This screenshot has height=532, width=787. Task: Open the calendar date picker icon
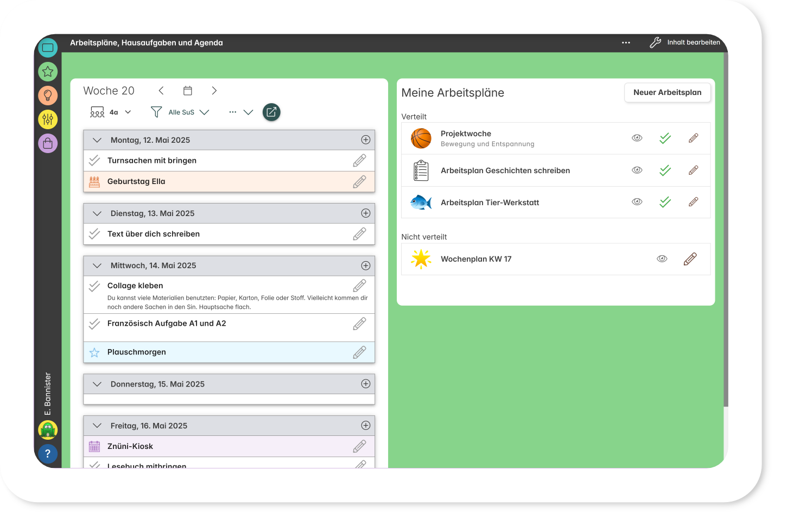point(188,91)
